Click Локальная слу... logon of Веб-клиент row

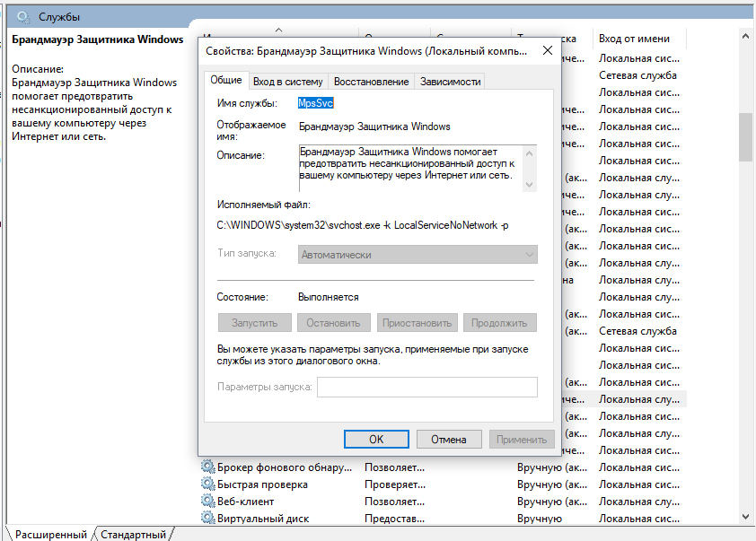click(x=639, y=502)
